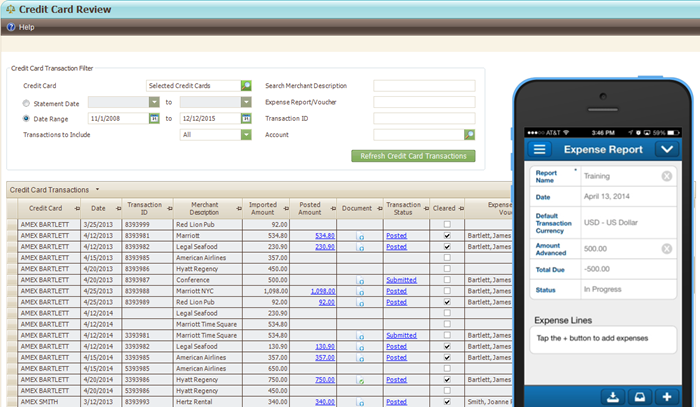Viewport: 700px width, 407px height.
Task: Click the Transaction Status column header
Action: [403, 208]
